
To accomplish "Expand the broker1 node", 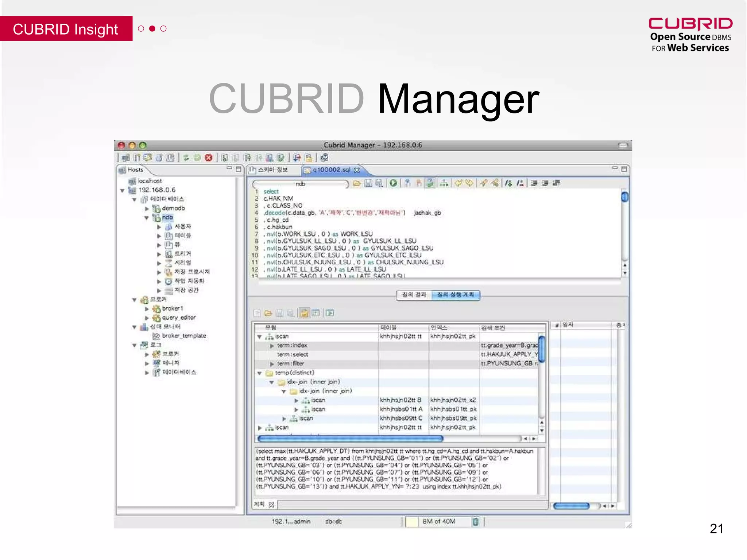I will point(147,309).
